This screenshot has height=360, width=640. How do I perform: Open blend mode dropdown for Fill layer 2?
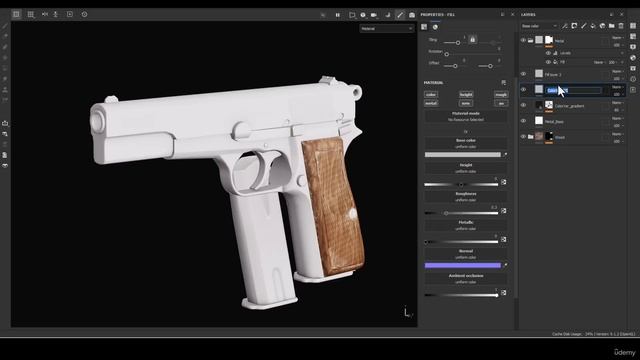coord(617,71)
